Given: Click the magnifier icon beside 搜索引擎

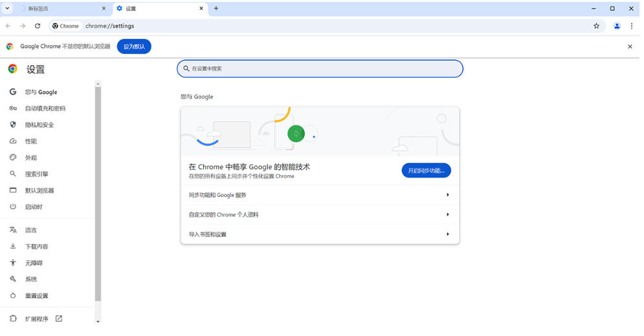Looking at the screenshot, I should [13, 174].
